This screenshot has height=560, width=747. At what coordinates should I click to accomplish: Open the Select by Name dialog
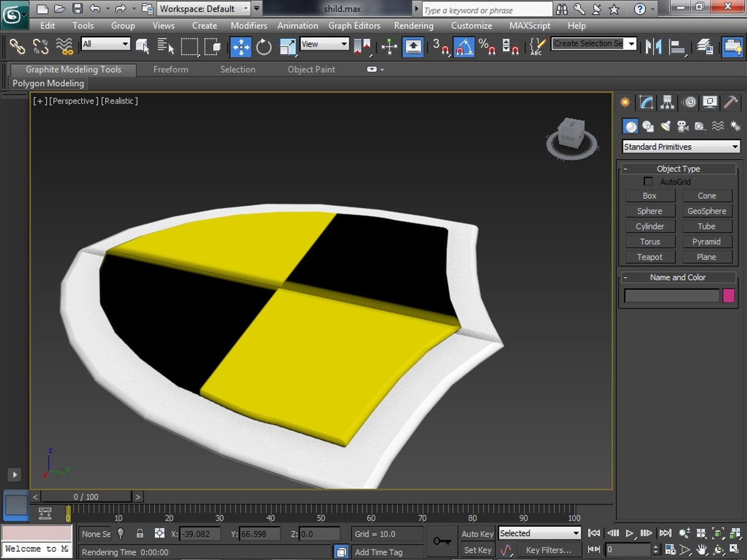pyautogui.click(x=165, y=47)
